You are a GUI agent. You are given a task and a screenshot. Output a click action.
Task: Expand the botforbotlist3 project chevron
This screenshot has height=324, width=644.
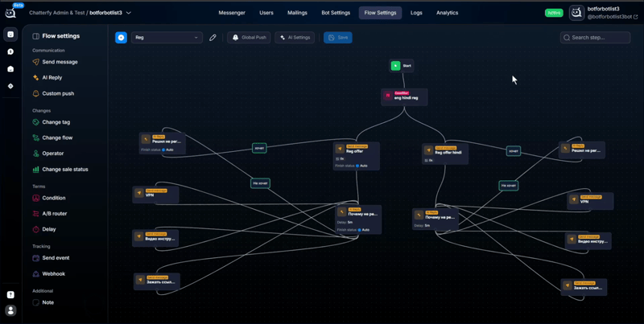(129, 13)
